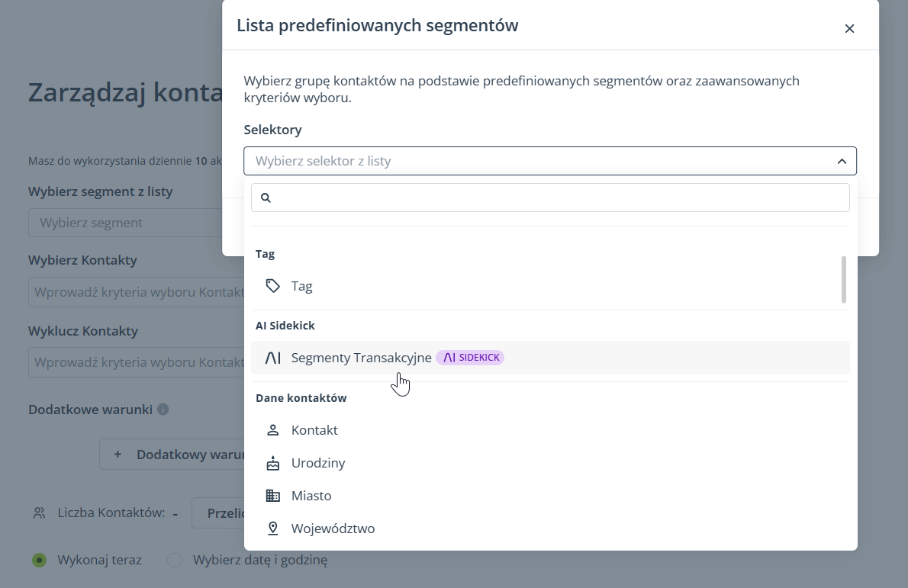Close the Lista predefiniowanych segmentów dialog
The image size is (908, 588).
click(x=849, y=29)
